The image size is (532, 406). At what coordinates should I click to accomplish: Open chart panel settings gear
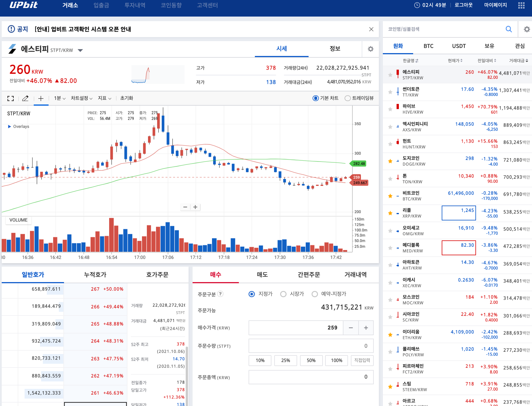click(x=371, y=49)
